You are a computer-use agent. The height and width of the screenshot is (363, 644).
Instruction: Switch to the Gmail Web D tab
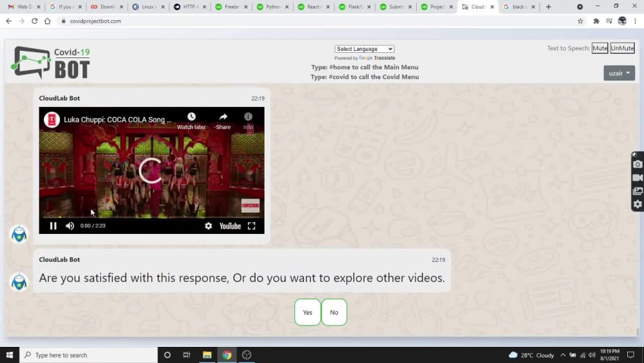pos(24,6)
